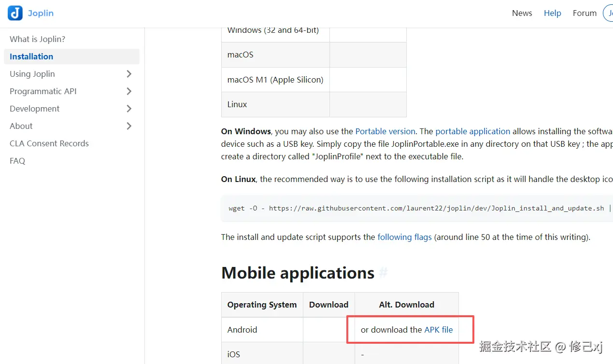Click the bold On Linux text
Viewport: 613px width, 364px height.
coord(238,179)
